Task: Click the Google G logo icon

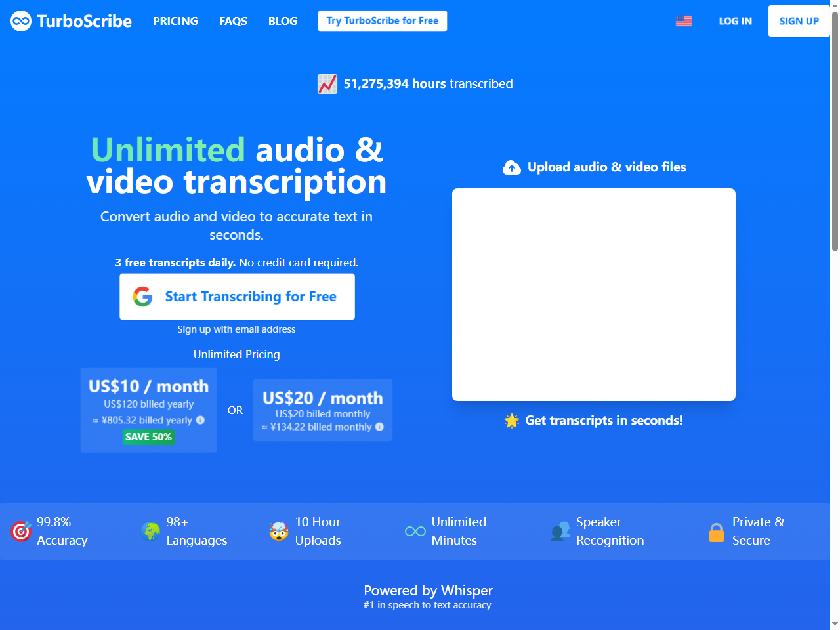Action: pyautogui.click(x=142, y=297)
